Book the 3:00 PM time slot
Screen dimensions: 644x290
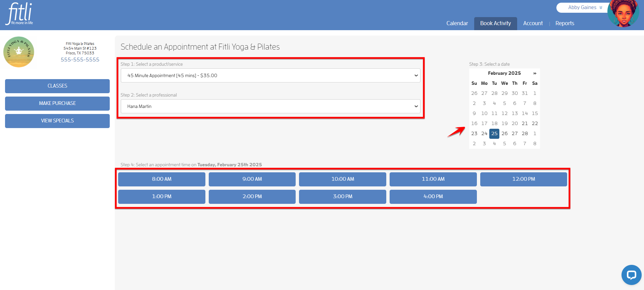point(343,197)
